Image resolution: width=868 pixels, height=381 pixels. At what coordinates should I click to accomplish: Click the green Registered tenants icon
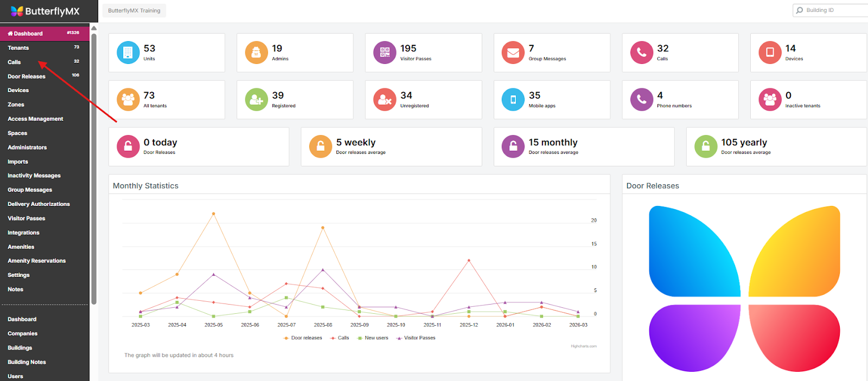(256, 100)
